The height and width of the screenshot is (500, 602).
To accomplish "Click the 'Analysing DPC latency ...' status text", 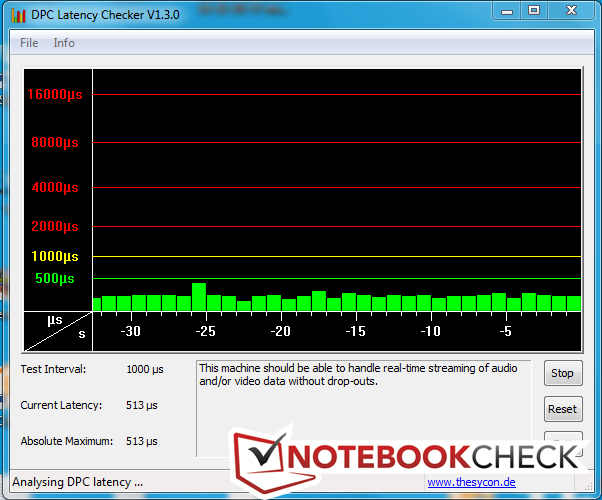I will (78, 482).
